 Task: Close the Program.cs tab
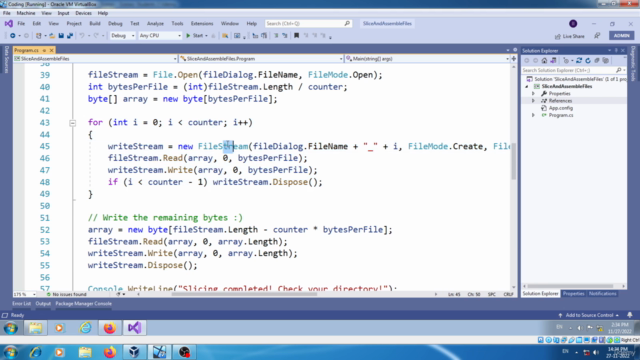tap(51, 50)
